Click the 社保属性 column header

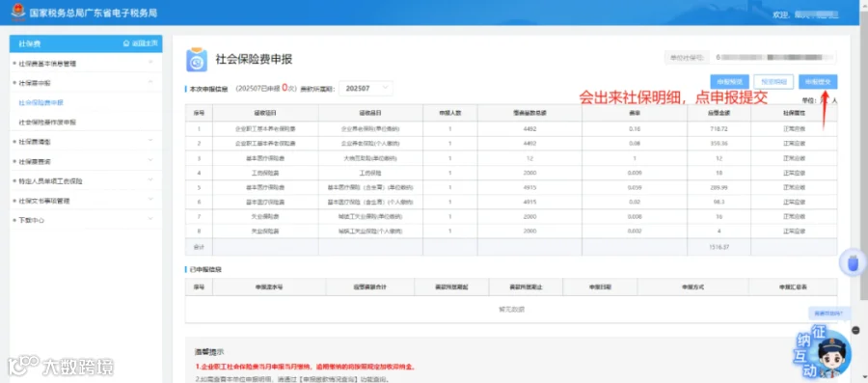[794, 113]
